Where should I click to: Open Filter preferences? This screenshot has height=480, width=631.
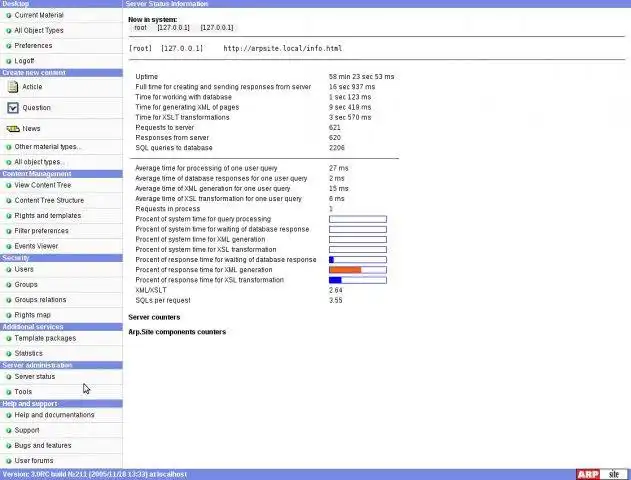[41, 231]
